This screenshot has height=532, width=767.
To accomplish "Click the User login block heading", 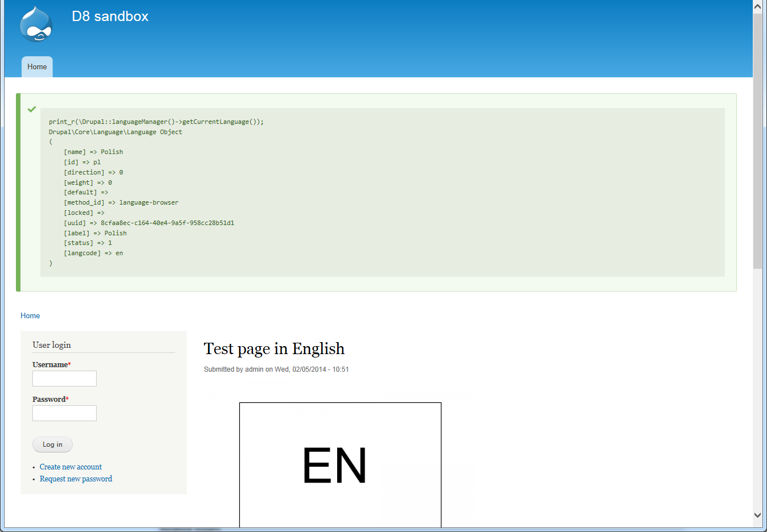I will [x=52, y=345].
